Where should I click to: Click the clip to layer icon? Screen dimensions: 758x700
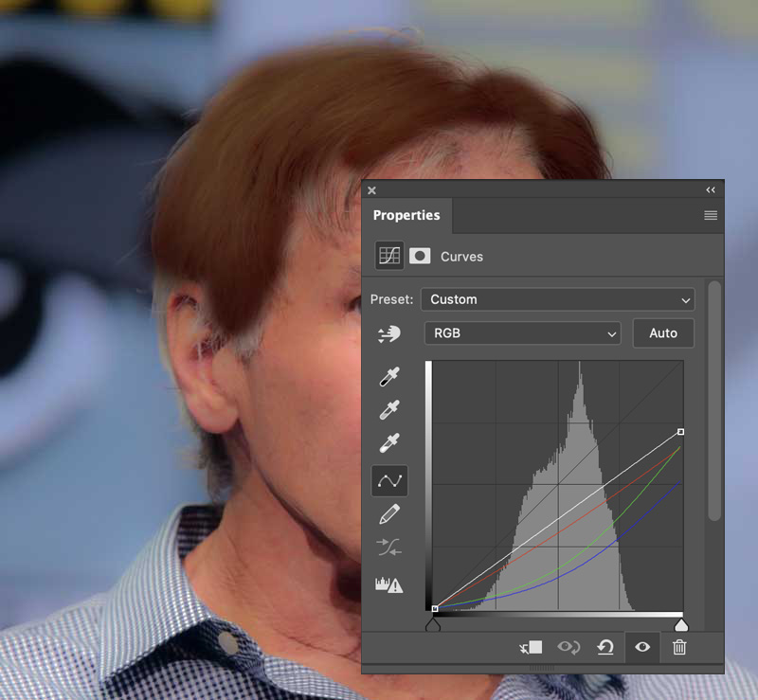tap(531, 647)
